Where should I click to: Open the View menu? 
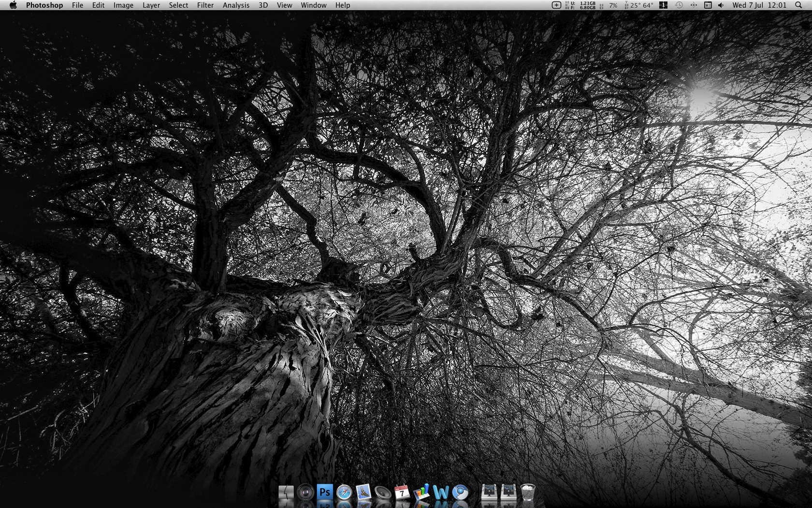tap(284, 5)
